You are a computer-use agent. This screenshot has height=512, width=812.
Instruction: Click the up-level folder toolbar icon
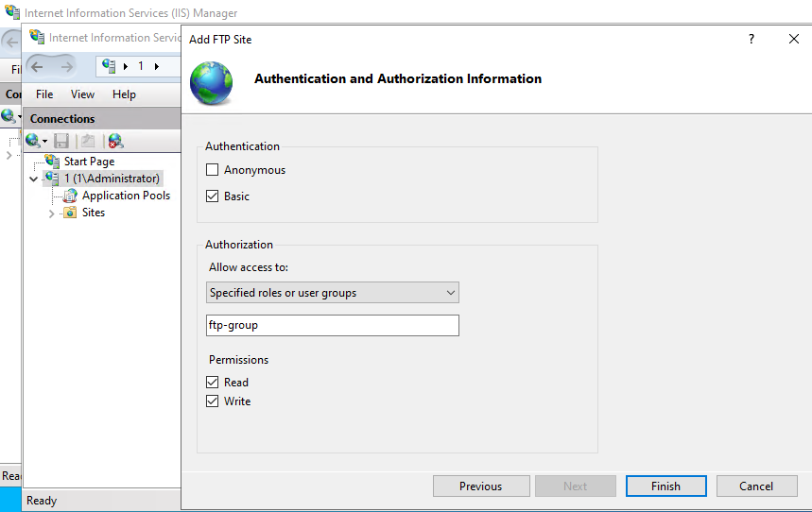[x=89, y=141]
